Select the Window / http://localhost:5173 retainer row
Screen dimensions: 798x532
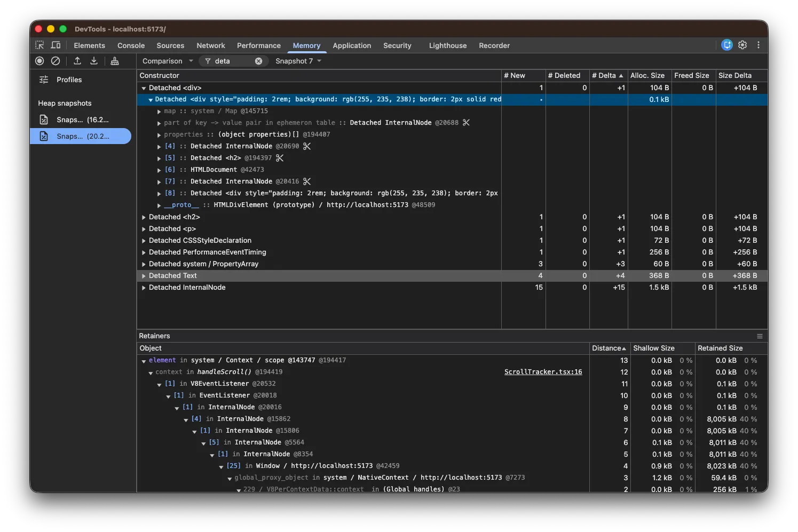452,466
